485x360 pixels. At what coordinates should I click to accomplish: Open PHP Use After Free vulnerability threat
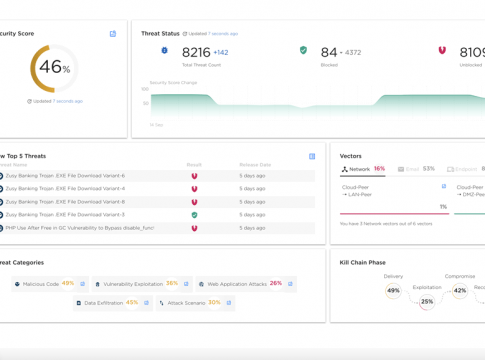click(x=80, y=228)
